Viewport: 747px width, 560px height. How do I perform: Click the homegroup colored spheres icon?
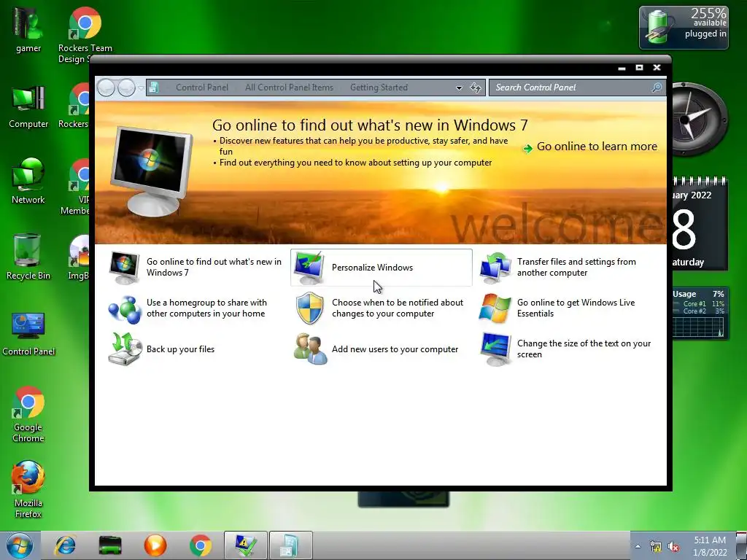pos(125,308)
